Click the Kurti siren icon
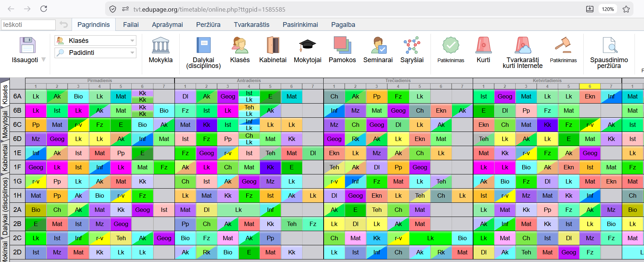 [x=483, y=46]
